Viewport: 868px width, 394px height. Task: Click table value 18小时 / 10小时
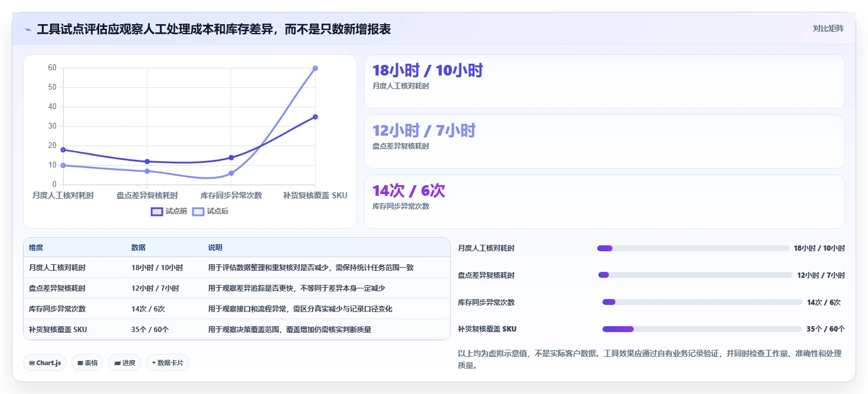pos(157,267)
